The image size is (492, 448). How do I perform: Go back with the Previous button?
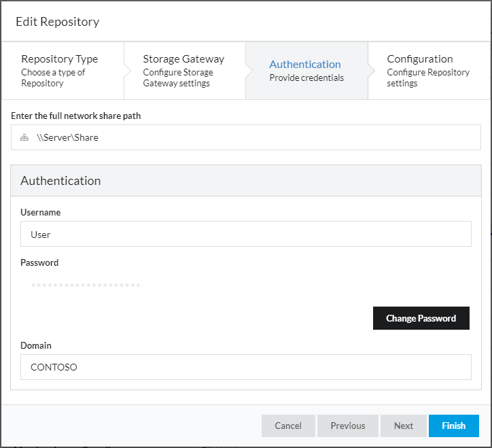coord(348,426)
